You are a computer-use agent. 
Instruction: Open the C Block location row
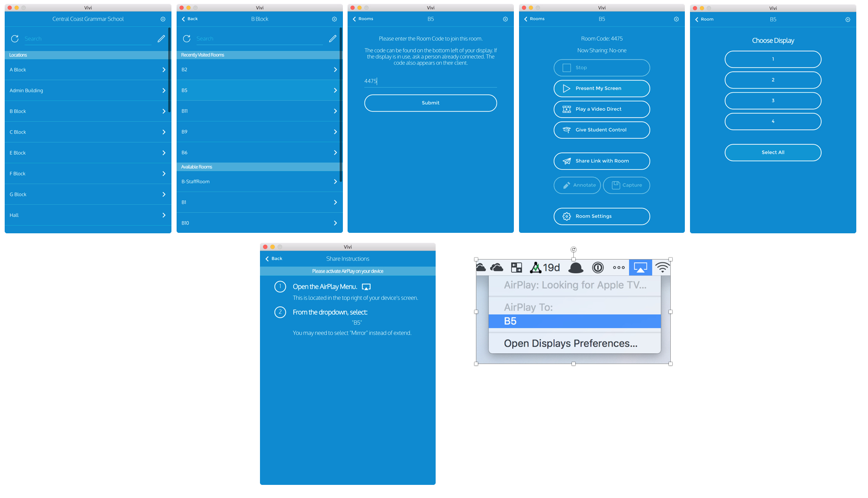(88, 132)
